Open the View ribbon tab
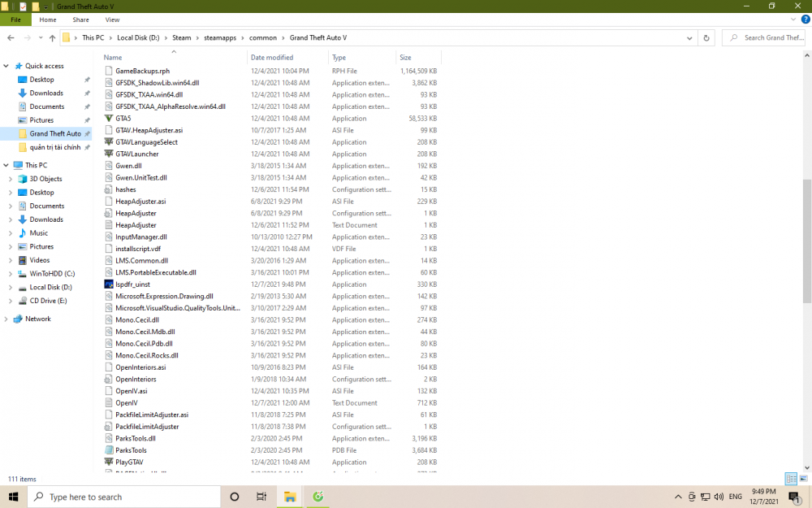This screenshot has height=508, width=812. coord(112,20)
